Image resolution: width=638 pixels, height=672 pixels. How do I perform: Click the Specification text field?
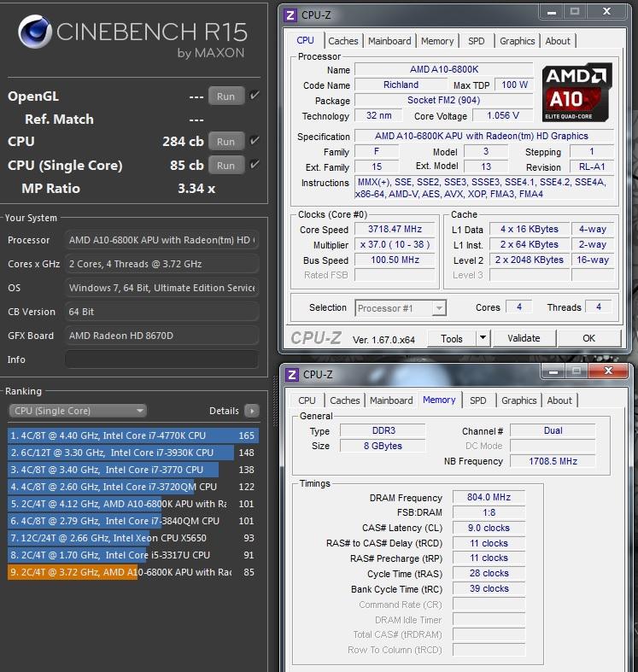484,136
